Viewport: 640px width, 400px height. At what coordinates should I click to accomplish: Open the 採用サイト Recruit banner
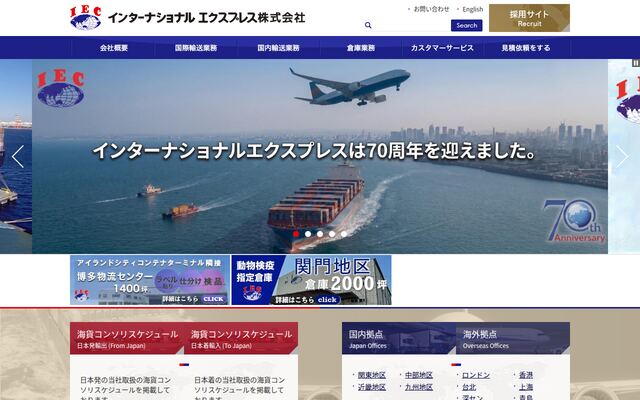(529, 18)
